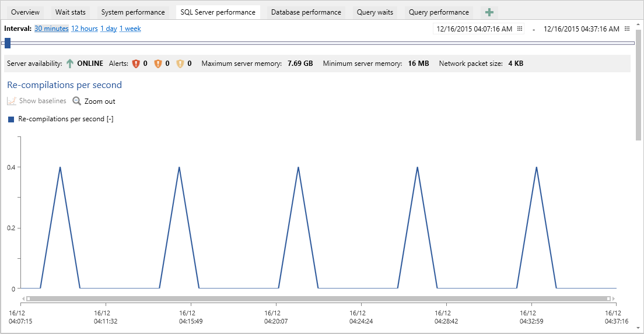Open the Query performance tab
The width and height of the screenshot is (644, 334).
[x=439, y=12]
